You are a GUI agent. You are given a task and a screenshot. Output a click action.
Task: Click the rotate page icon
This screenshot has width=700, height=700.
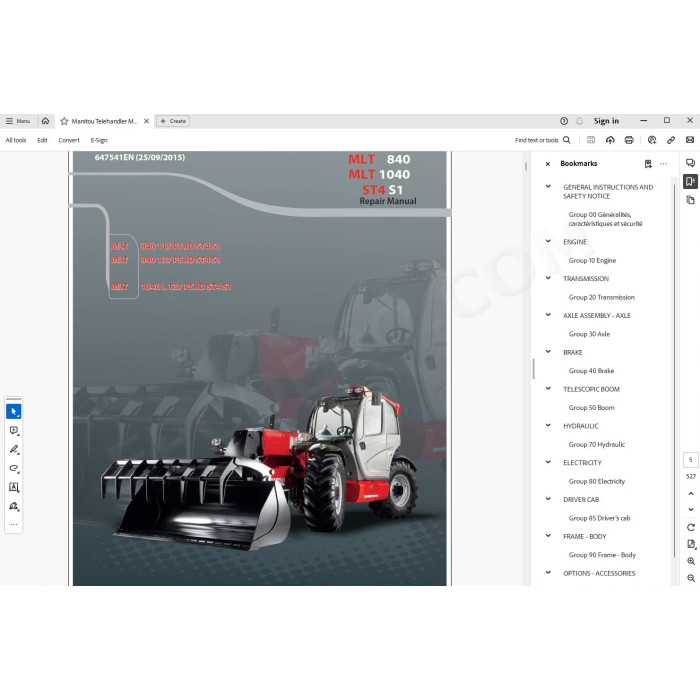(x=691, y=528)
